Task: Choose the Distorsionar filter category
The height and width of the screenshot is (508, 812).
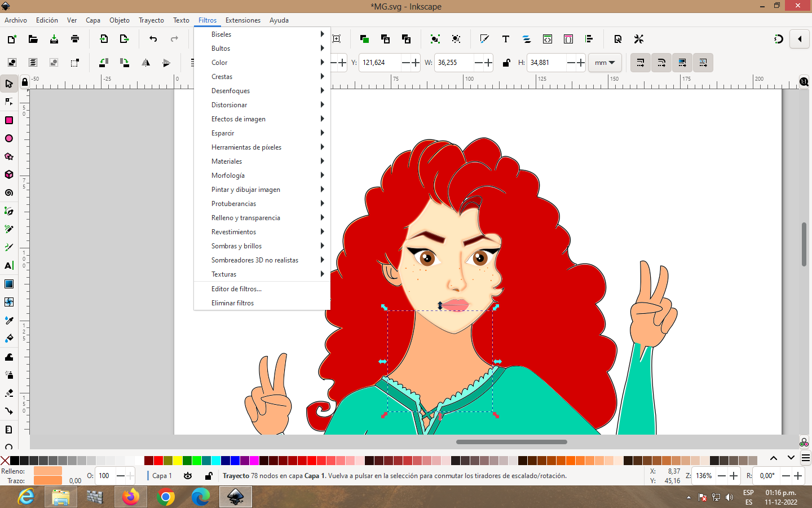Action: pyautogui.click(x=262, y=105)
